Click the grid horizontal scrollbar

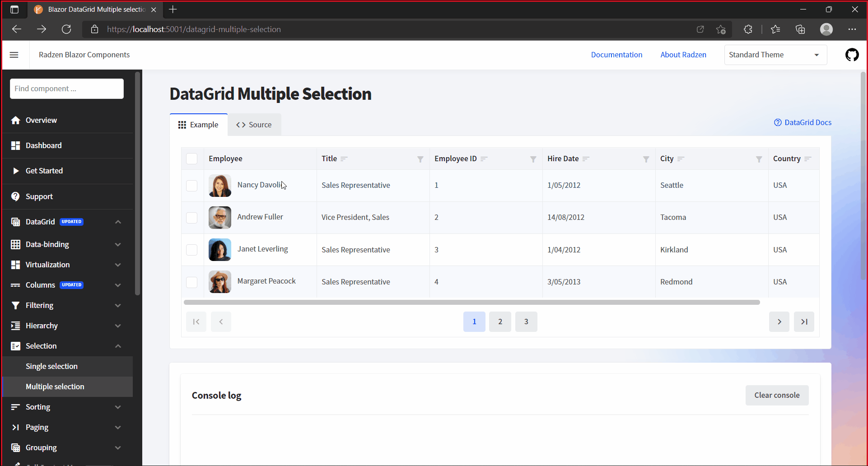tap(471, 302)
